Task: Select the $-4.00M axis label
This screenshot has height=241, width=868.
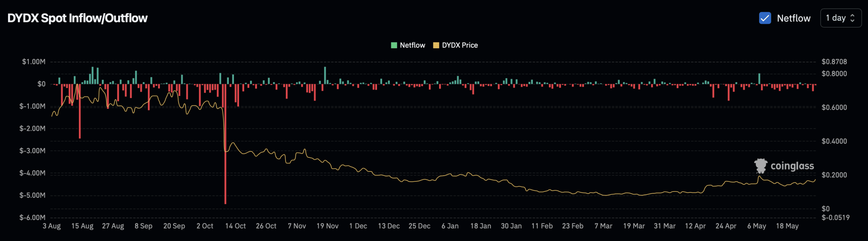Action: (x=32, y=173)
